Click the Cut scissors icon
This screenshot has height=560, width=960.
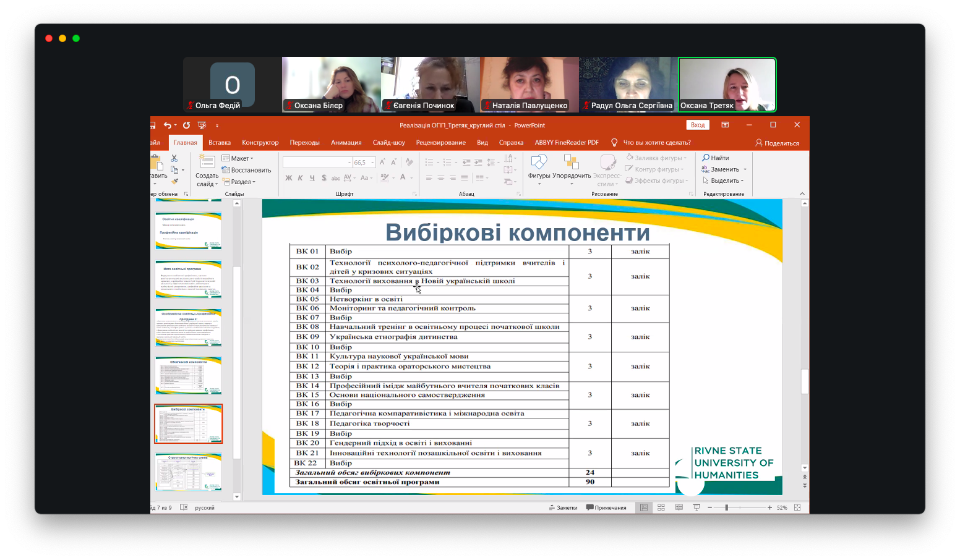[174, 159]
